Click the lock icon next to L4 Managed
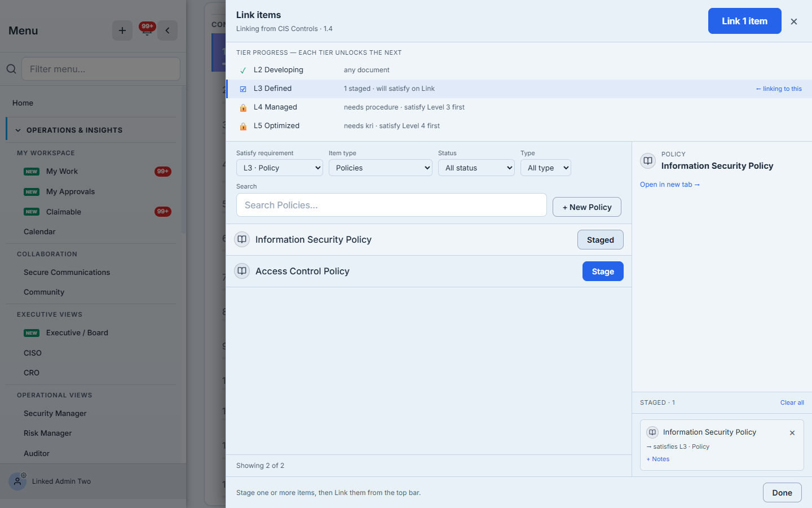 click(x=243, y=107)
